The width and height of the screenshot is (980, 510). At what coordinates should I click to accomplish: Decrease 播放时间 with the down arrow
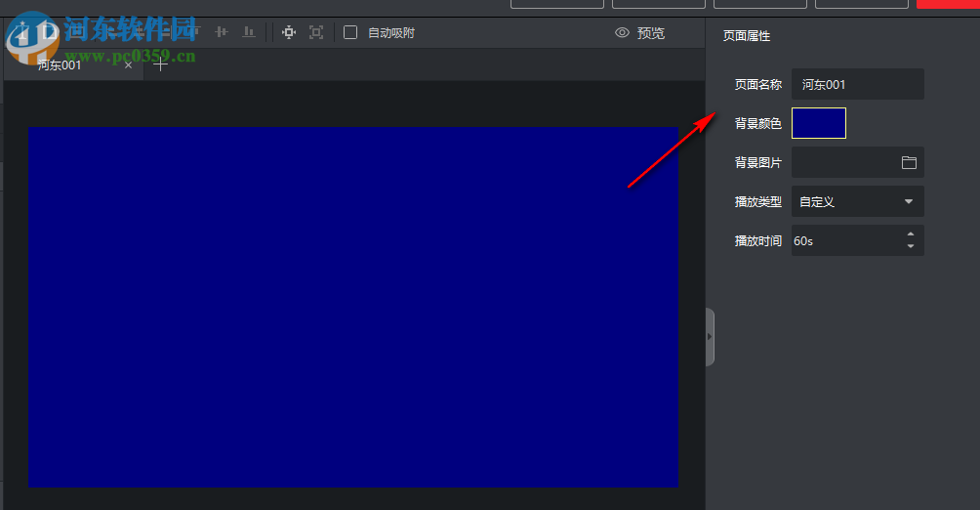[911, 246]
